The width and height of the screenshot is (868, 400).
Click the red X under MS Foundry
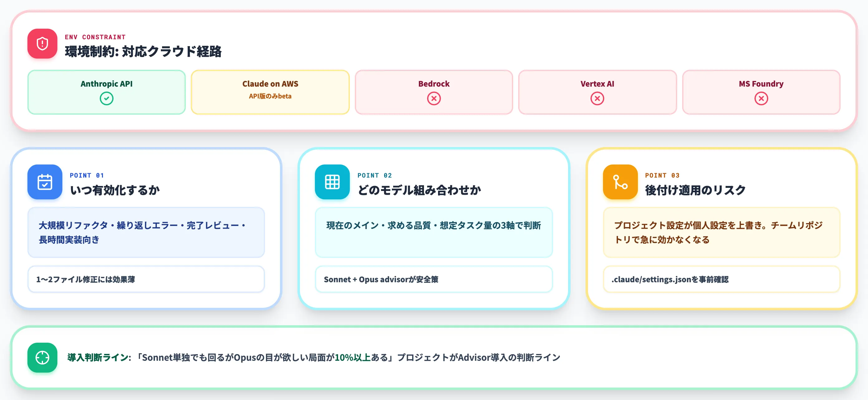click(761, 99)
